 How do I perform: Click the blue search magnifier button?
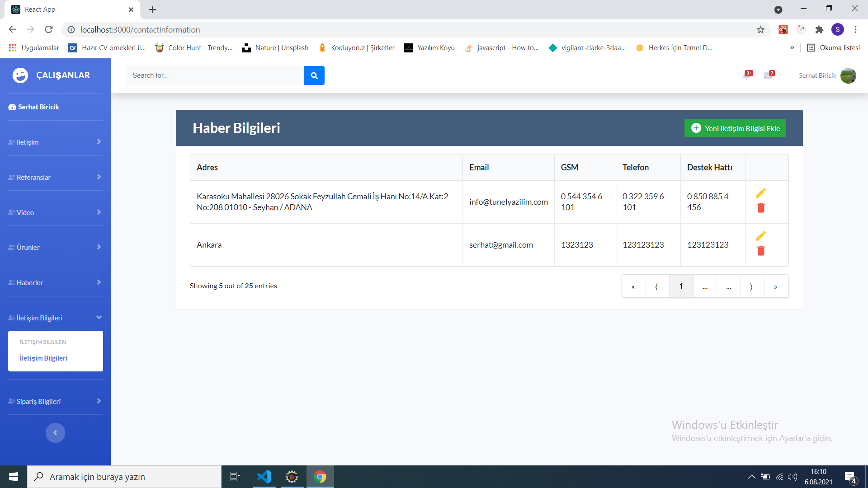[x=314, y=75]
